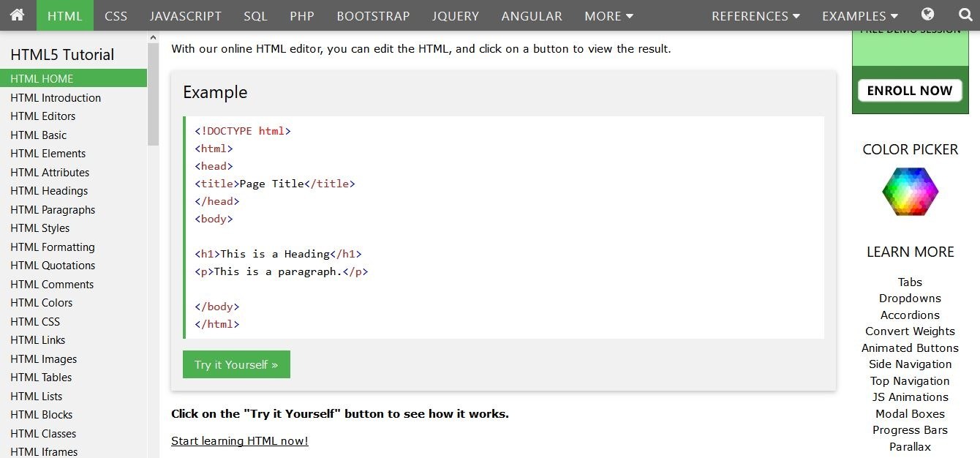The height and width of the screenshot is (458, 980).
Task: Open HTML Introduction in the sidebar
Action: pos(56,98)
